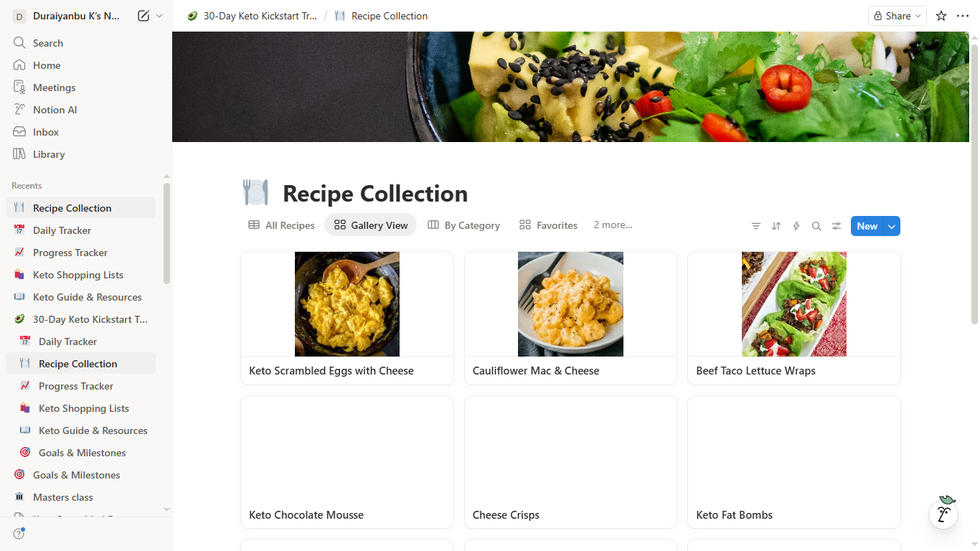Click the Recipe Collection page title heading
The image size is (980, 551).
click(x=375, y=193)
